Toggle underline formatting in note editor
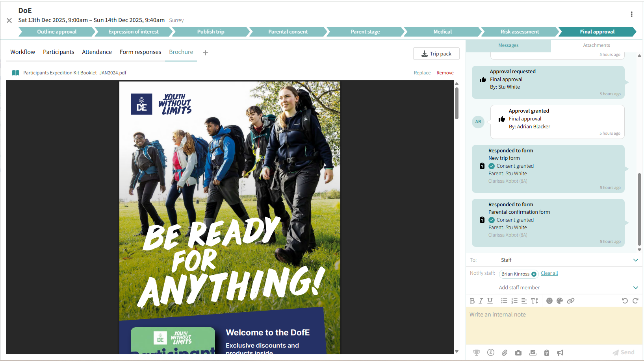Image resolution: width=644 pixels, height=361 pixels. (x=490, y=301)
